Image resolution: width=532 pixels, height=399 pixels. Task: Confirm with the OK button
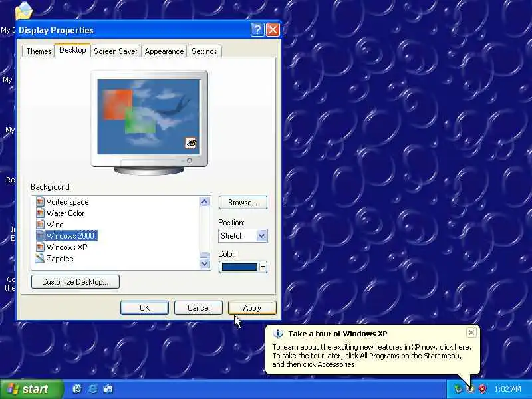coord(144,308)
